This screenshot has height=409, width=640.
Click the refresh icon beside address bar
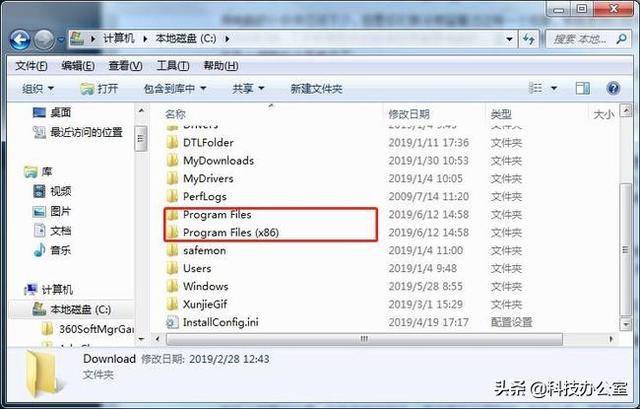coord(529,39)
